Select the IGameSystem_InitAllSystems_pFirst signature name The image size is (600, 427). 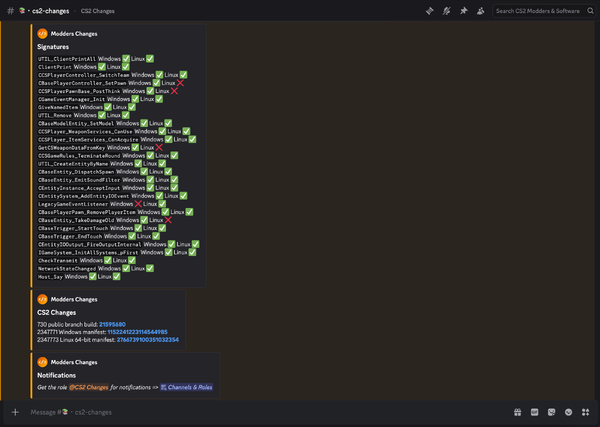88,253
